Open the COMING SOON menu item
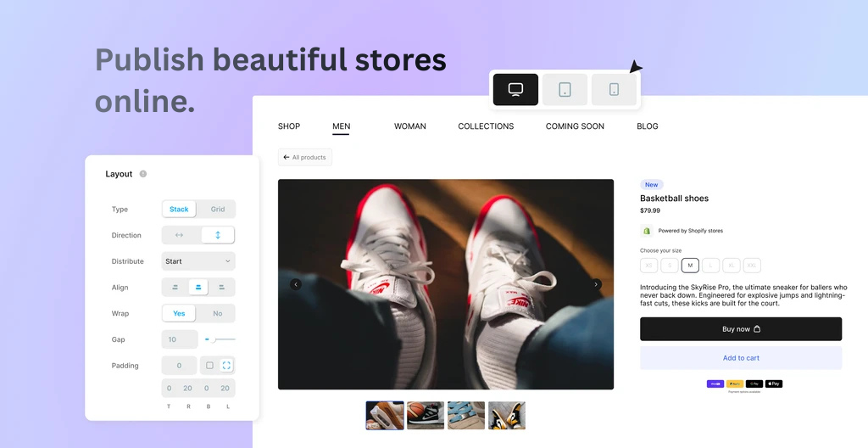The image size is (868, 448). coord(575,126)
